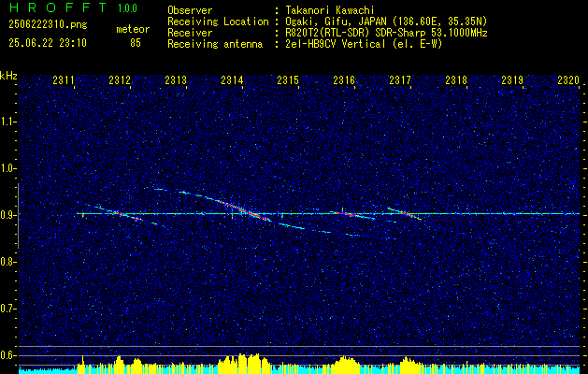Click the gray vertical range bar near 0.9 kHz
This screenshot has height=374, width=588.
tap(19, 216)
